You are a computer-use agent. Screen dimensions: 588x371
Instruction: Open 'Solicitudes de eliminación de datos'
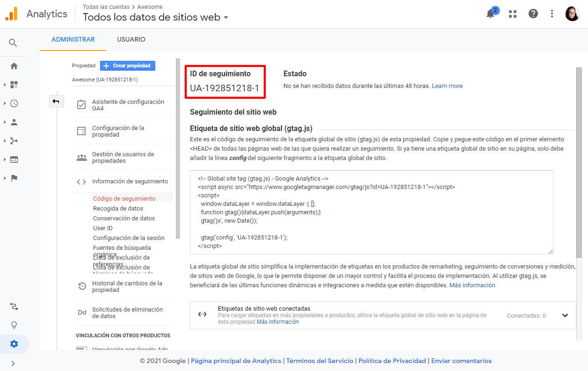point(123,313)
